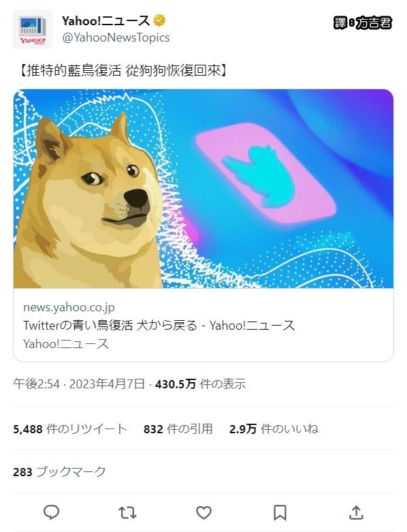Open the 283 ブックマーク count
The height and width of the screenshot is (532, 407).
(59, 471)
